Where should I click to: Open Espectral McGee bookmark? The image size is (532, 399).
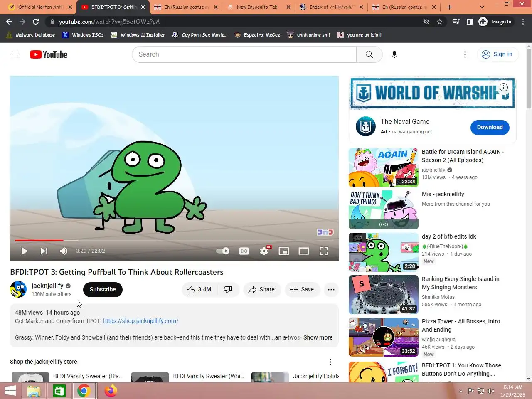(x=257, y=35)
